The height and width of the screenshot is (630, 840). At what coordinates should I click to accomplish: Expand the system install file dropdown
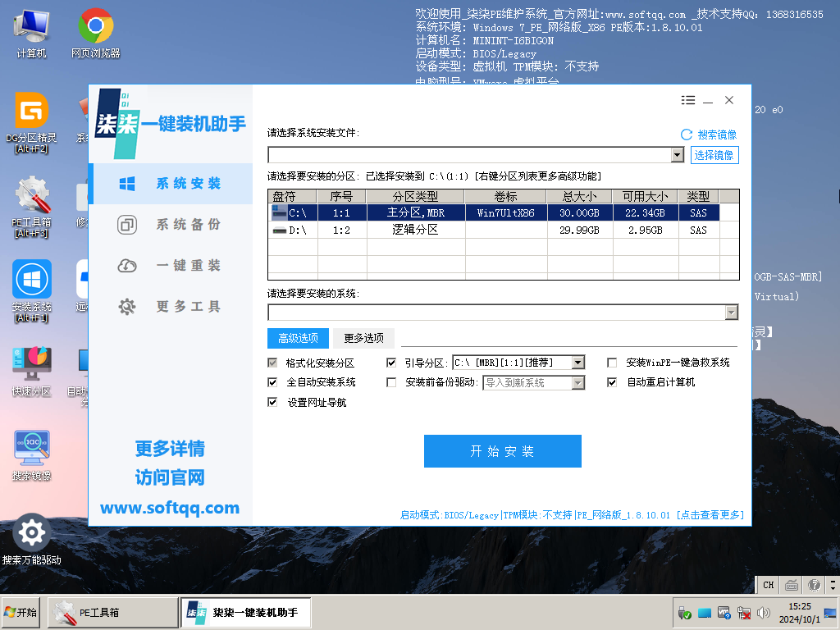pyautogui.click(x=677, y=155)
